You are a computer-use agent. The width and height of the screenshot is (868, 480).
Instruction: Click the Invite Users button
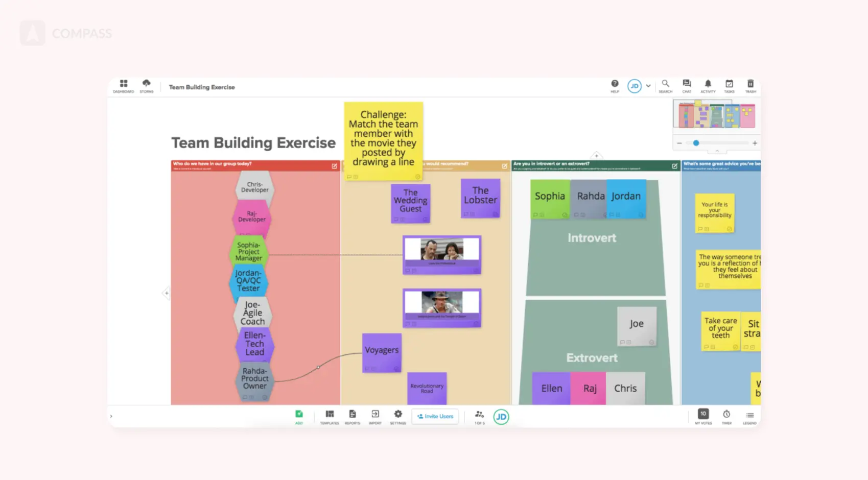(435, 417)
